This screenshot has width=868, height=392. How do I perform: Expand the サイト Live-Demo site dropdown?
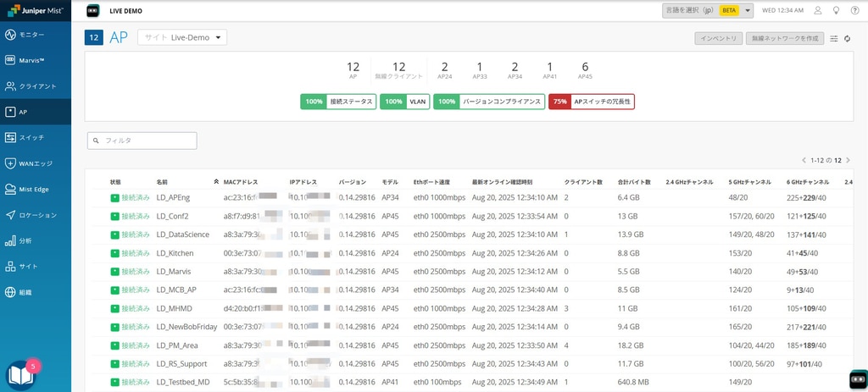tap(182, 37)
